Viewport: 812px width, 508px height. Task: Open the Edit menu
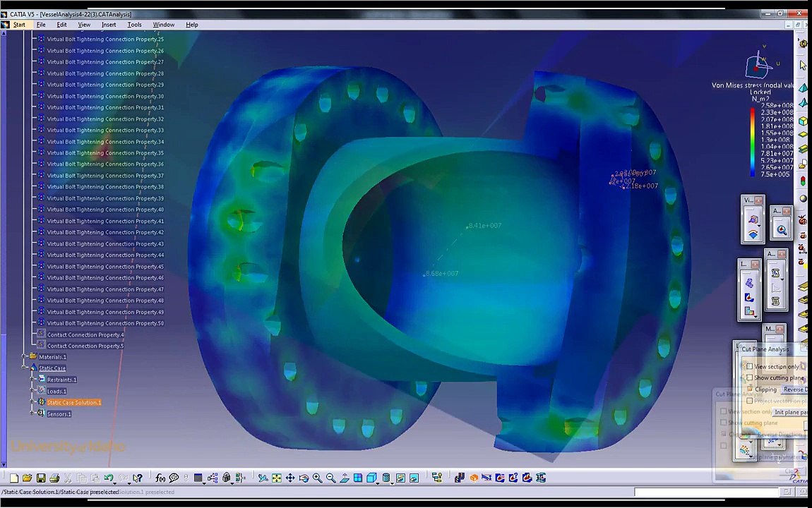61,24
